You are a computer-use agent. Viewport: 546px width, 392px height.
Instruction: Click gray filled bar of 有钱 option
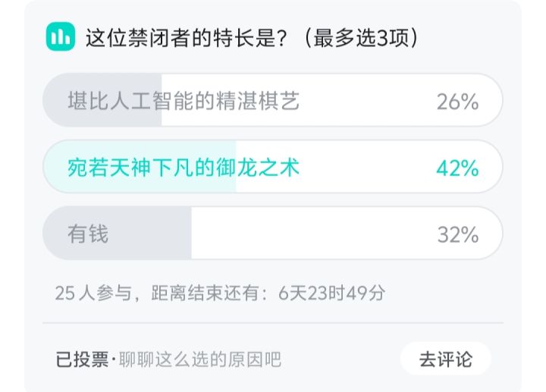click(x=118, y=233)
